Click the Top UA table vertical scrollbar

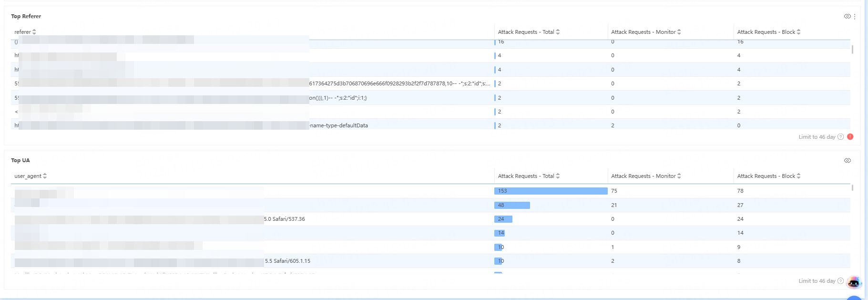[852, 188]
